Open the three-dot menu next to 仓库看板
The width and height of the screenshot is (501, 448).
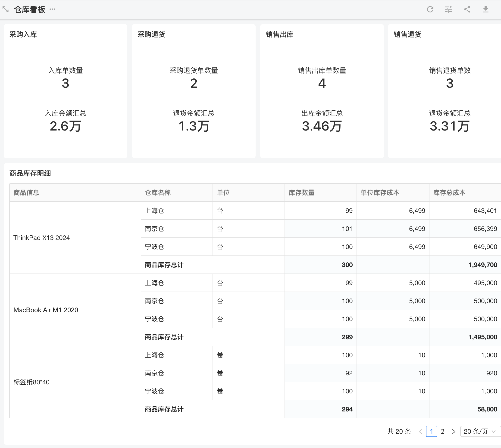point(52,9)
